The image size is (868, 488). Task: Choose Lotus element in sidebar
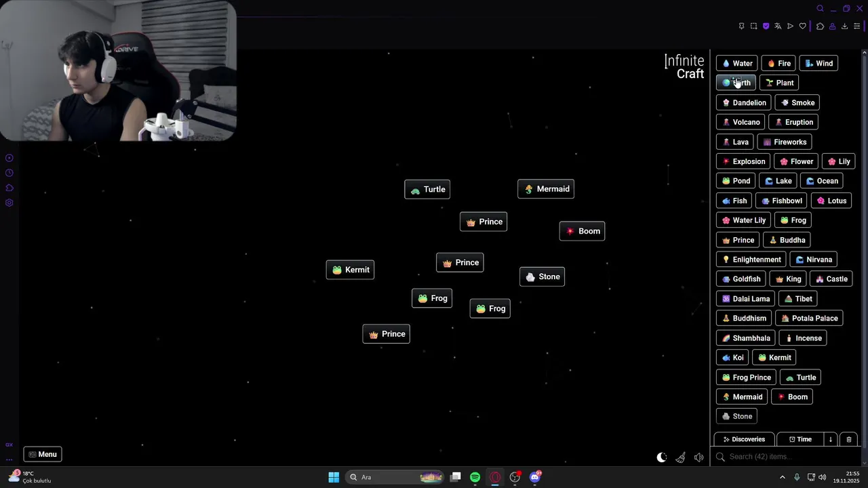pyautogui.click(x=831, y=201)
